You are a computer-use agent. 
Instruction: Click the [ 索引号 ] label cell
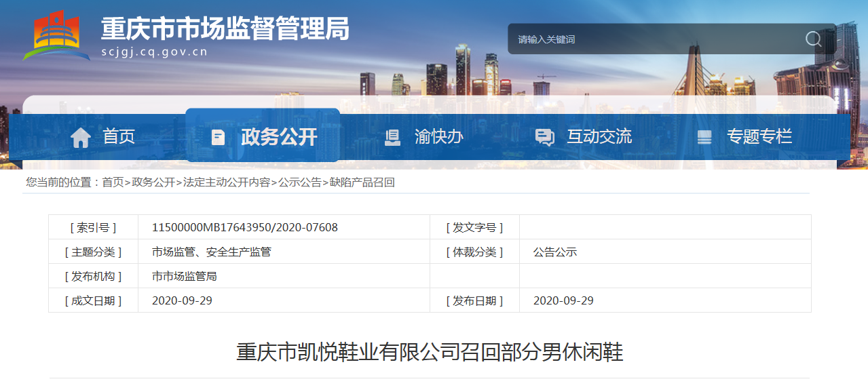click(x=94, y=227)
